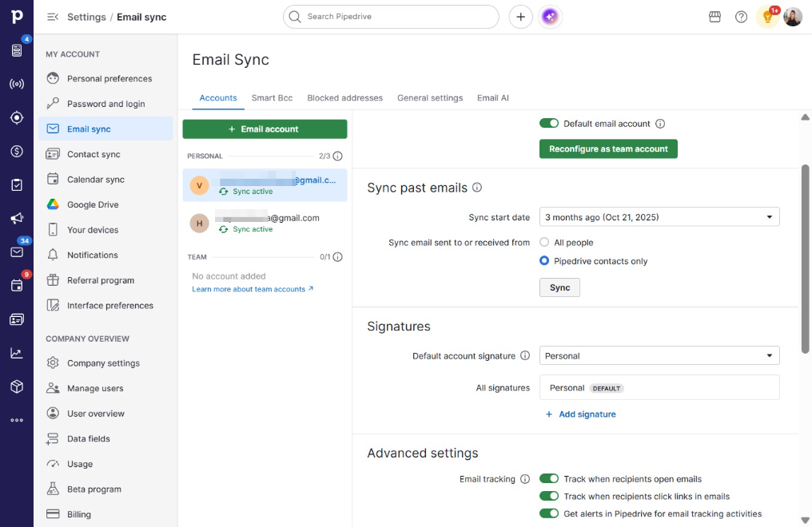This screenshot has width=812, height=527.
Task: Select the All people radio button
Action: tap(544, 242)
